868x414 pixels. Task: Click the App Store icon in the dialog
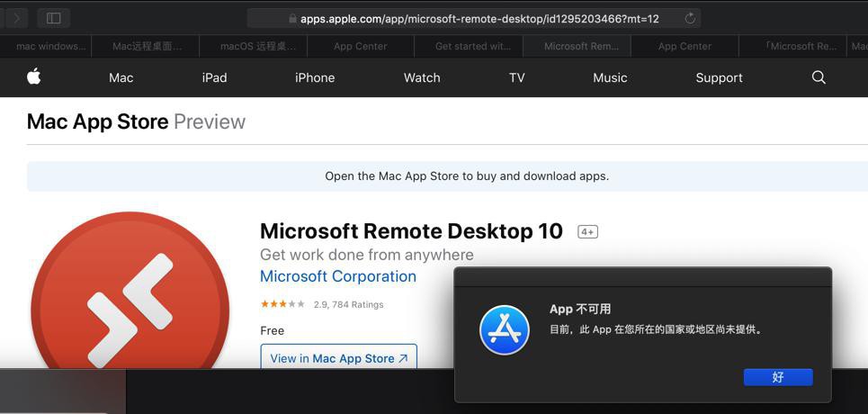pyautogui.click(x=504, y=329)
